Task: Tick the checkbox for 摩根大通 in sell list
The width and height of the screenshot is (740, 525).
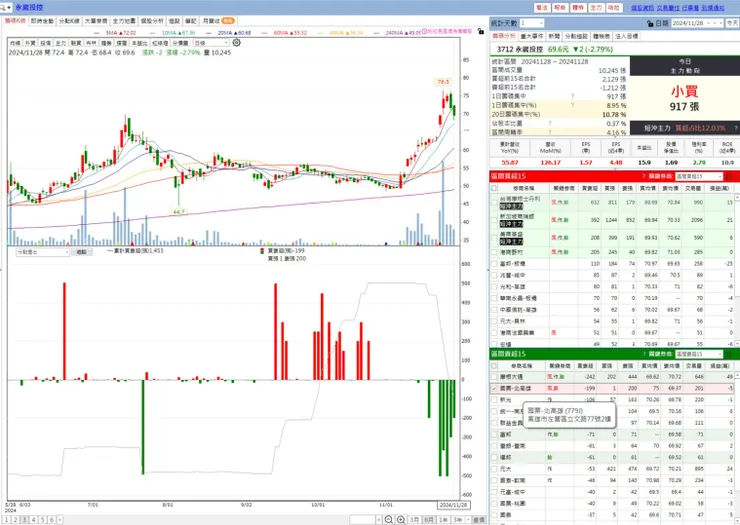Action: tap(494, 377)
